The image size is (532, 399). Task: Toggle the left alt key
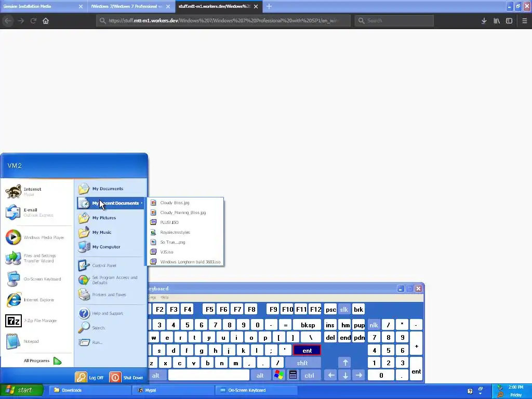[x=156, y=375]
